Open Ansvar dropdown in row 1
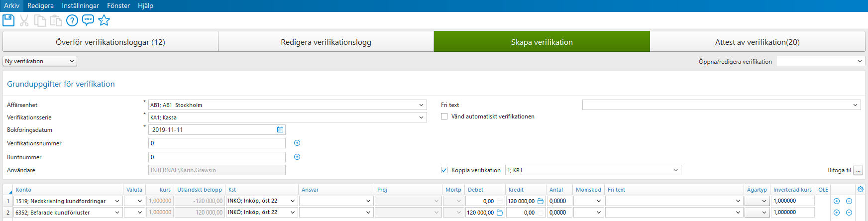The width and height of the screenshot is (868, 221). (x=368, y=201)
